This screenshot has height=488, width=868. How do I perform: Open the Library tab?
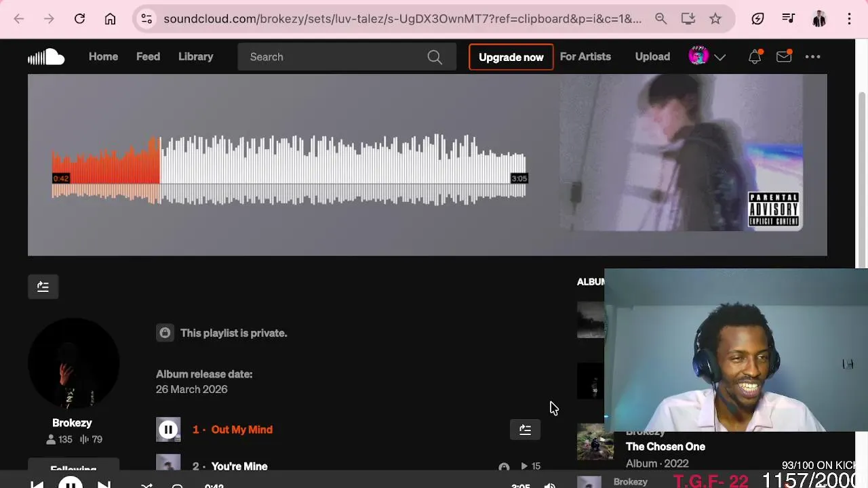(195, 57)
